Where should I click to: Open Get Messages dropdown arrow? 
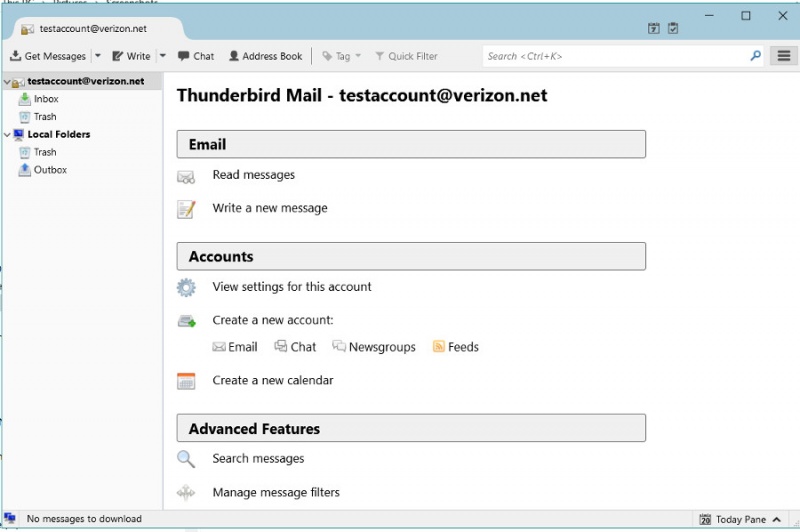(x=97, y=56)
